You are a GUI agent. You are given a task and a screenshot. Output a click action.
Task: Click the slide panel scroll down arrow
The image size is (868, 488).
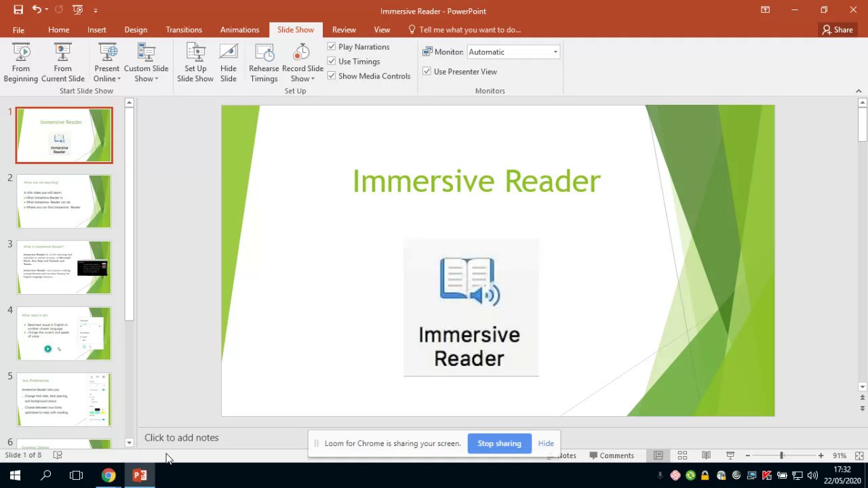(x=130, y=443)
